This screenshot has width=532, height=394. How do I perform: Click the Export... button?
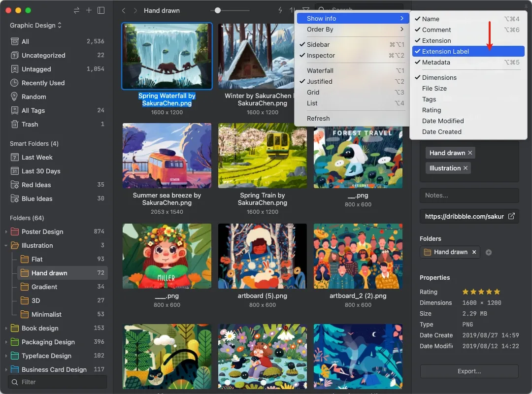469,371
